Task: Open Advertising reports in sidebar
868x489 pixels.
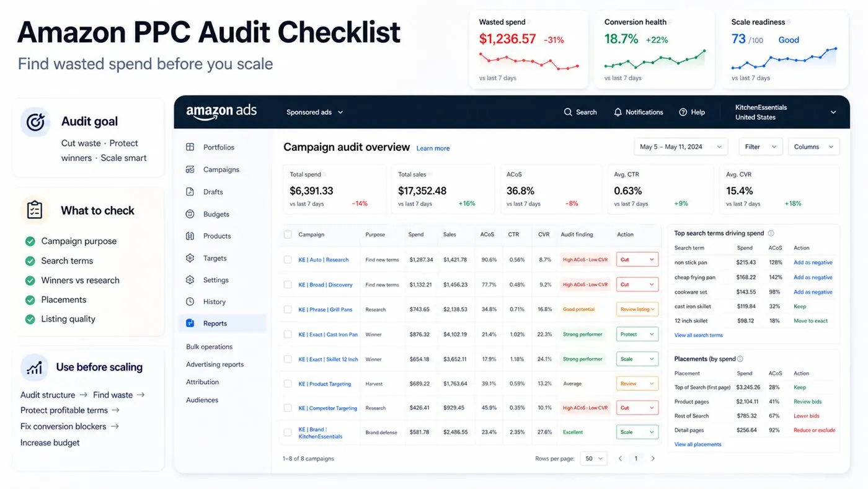Action: [x=215, y=364]
